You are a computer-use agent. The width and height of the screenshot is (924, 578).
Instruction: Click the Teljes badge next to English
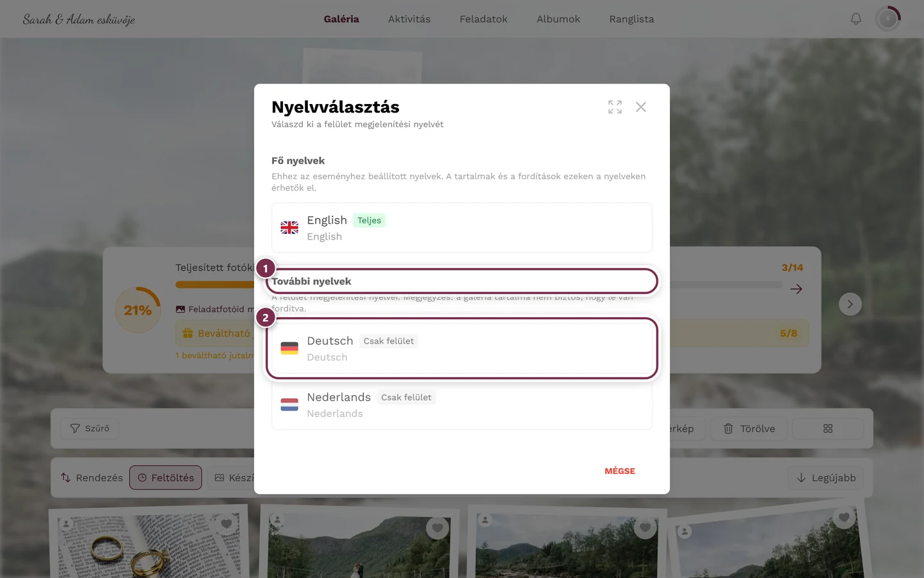(369, 220)
